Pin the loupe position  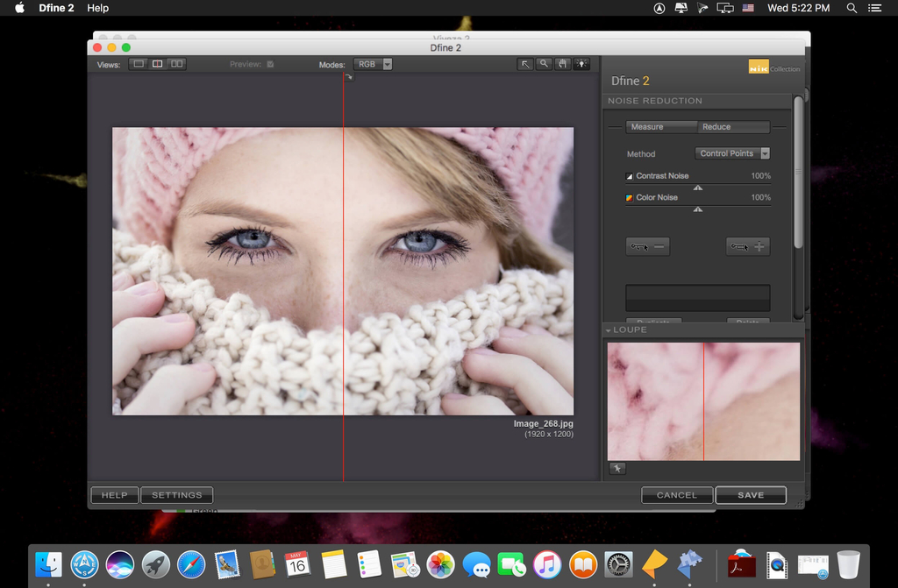616,469
